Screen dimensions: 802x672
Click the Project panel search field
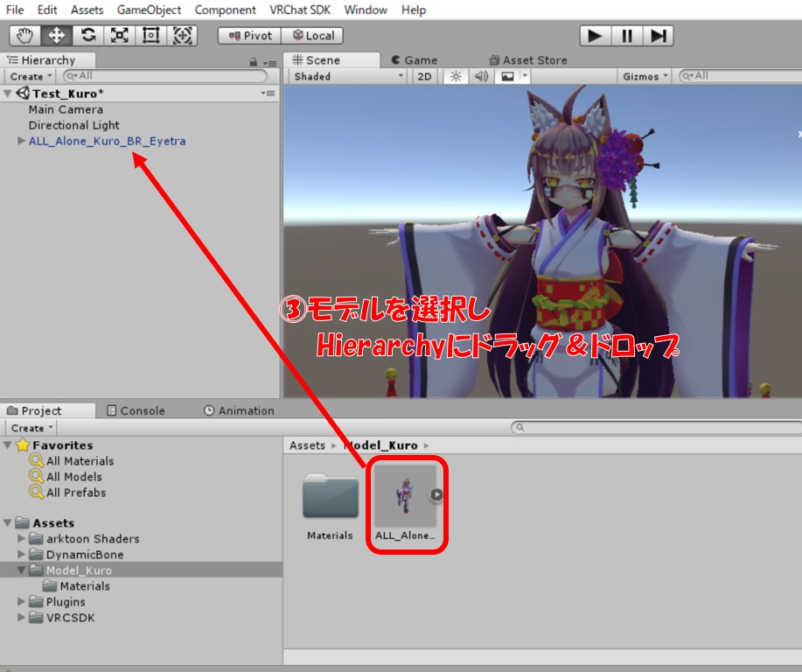(656, 428)
